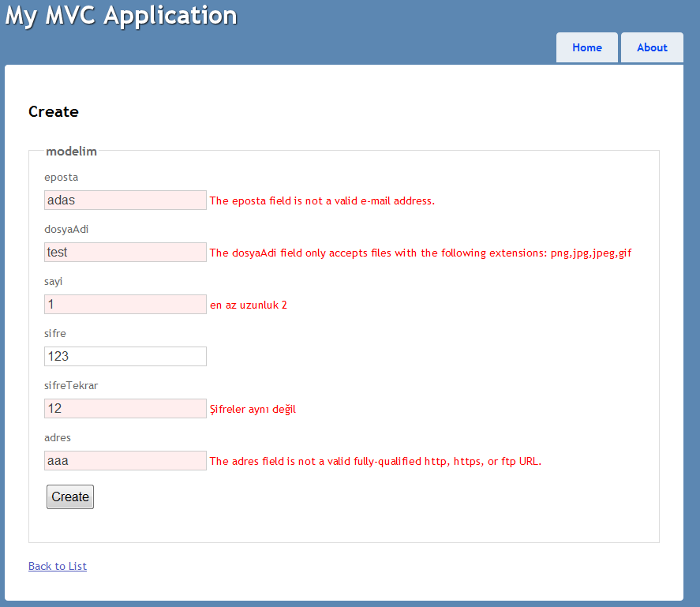
Task: Click the 'Şifreler aynı değil' error text
Action: (x=253, y=410)
